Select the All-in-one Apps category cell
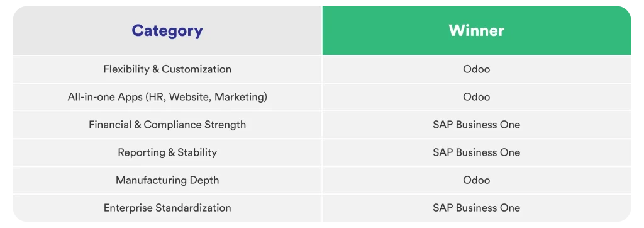Image resolution: width=644 pixels, height=228 pixels. [x=167, y=97]
